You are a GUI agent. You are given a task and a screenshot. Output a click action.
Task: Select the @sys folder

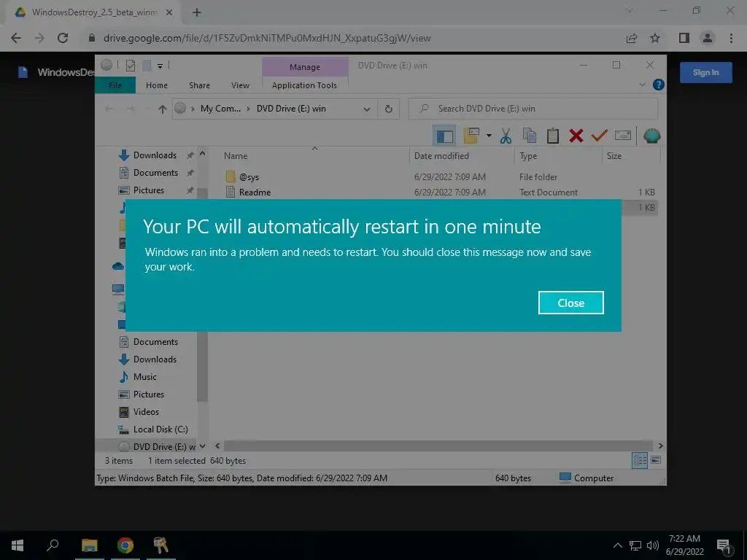point(249,177)
